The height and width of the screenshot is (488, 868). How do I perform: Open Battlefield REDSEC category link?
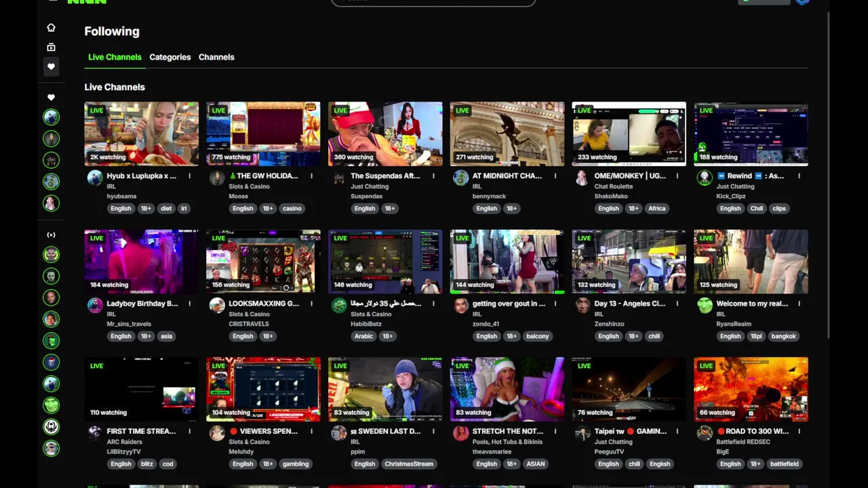coord(743,442)
